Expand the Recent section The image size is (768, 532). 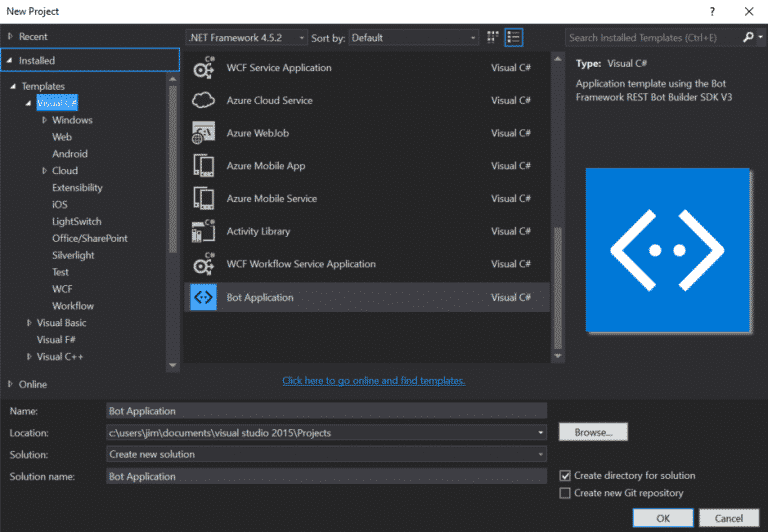pyautogui.click(x=10, y=36)
